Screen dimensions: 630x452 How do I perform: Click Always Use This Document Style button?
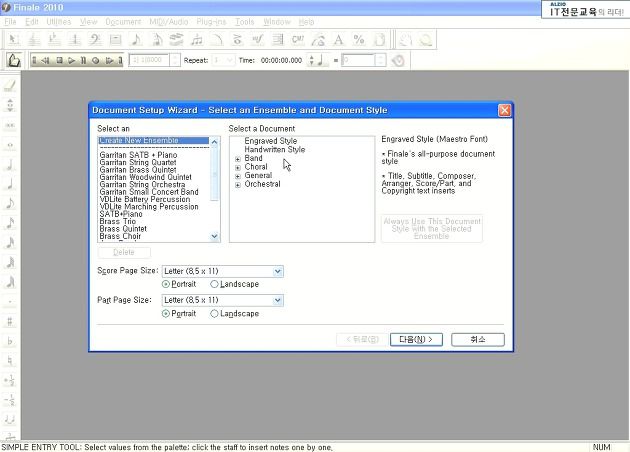pyautogui.click(x=432, y=229)
